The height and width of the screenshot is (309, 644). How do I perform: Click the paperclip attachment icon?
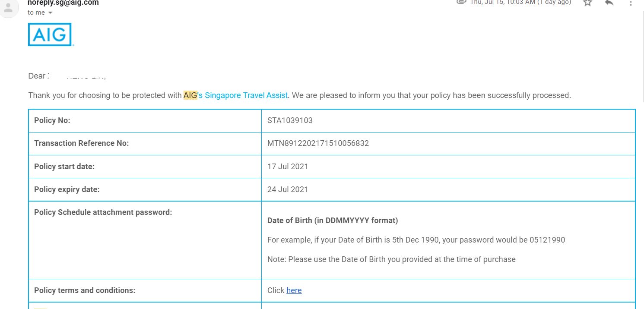461,2
